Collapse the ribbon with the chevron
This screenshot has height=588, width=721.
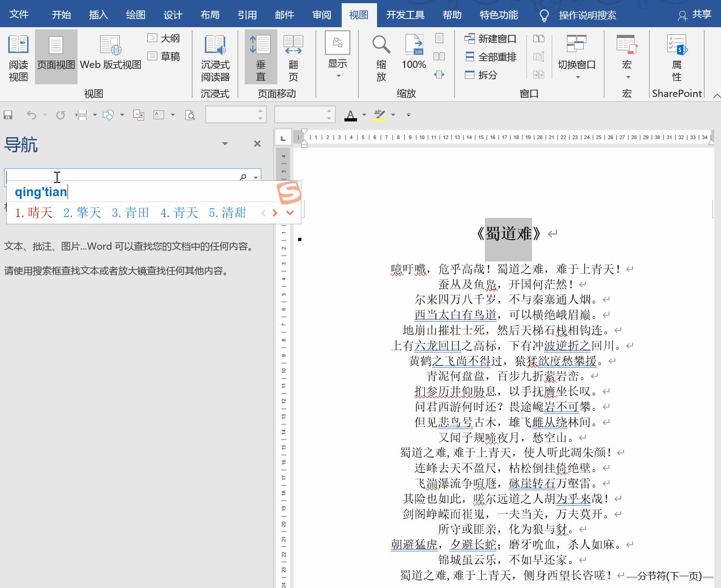[716, 96]
